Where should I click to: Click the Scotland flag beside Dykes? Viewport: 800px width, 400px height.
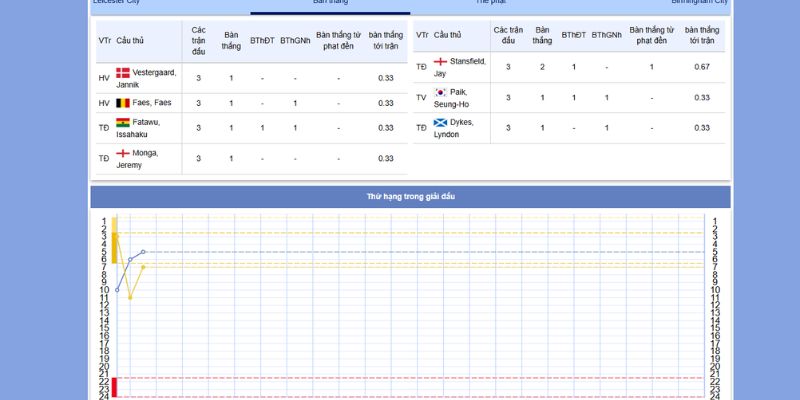tap(440, 122)
